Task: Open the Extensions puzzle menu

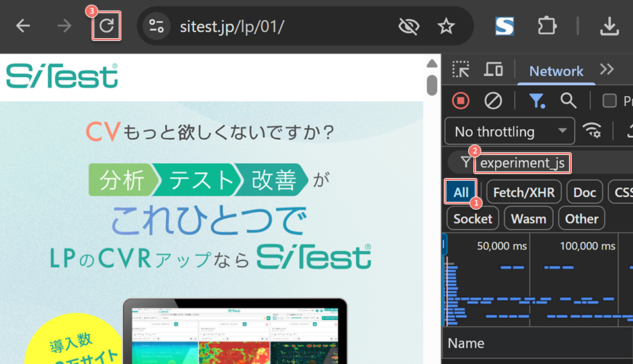Action: point(547,26)
